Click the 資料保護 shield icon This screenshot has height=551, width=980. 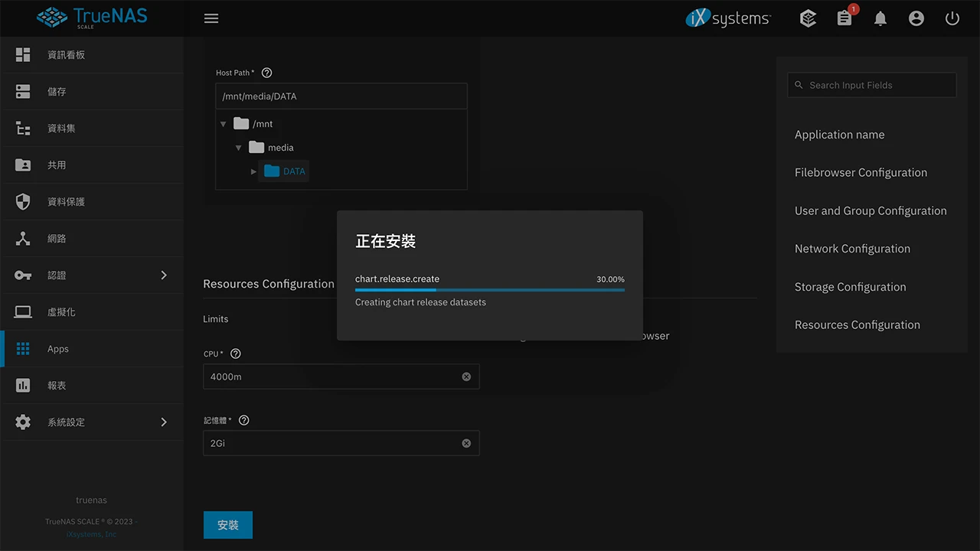pos(21,201)
